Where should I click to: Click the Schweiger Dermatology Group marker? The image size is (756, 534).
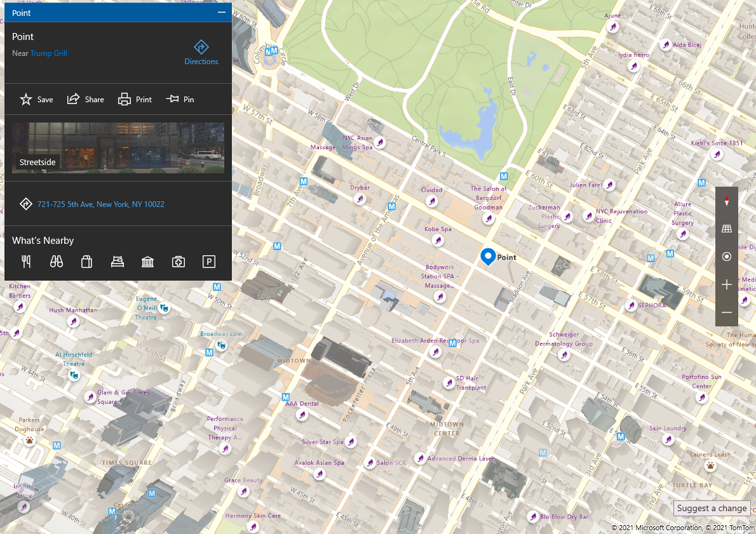[564, 355]
